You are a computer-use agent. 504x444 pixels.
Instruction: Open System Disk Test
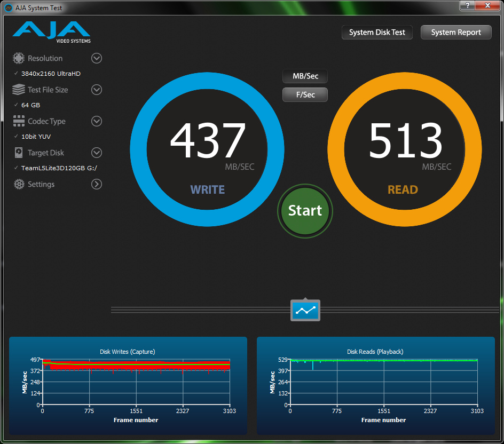[377, 33]
